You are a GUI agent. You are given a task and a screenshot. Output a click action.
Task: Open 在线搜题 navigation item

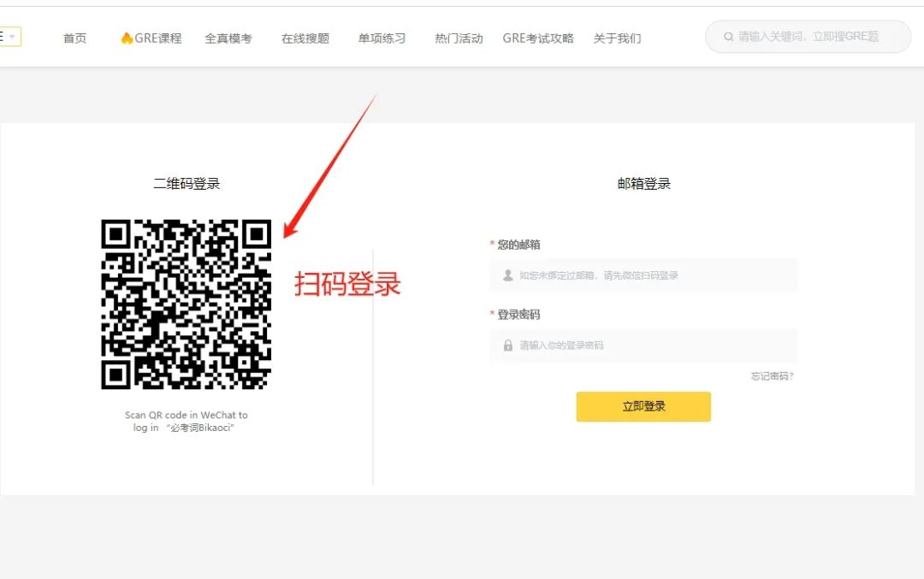click(305, 38)
